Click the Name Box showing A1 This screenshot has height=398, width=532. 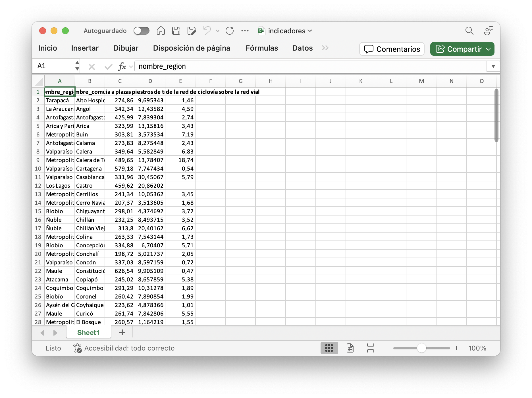54,66
